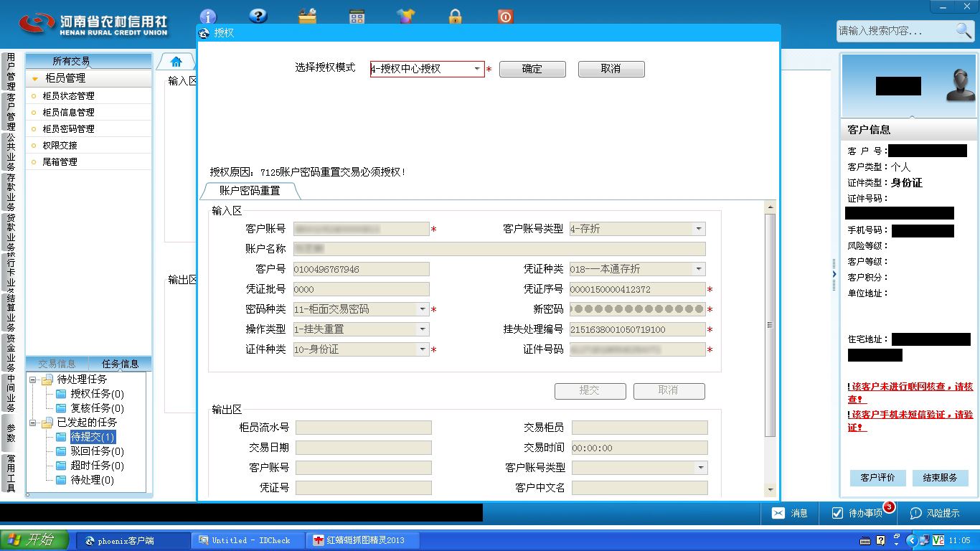Image resolution: width=980 pixels, height=551 pixels.
Task: Open the Windows 开始 start button
Action: (x=34, y=540)
